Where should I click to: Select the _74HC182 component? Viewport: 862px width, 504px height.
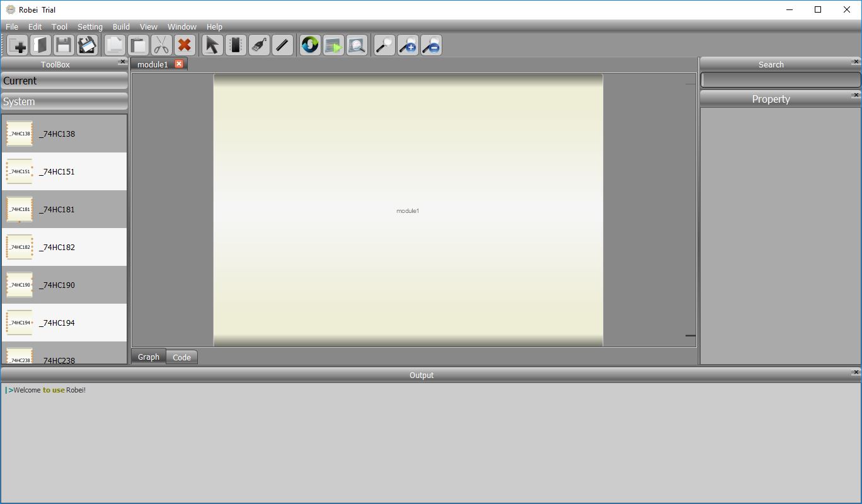tap(64, 247)
